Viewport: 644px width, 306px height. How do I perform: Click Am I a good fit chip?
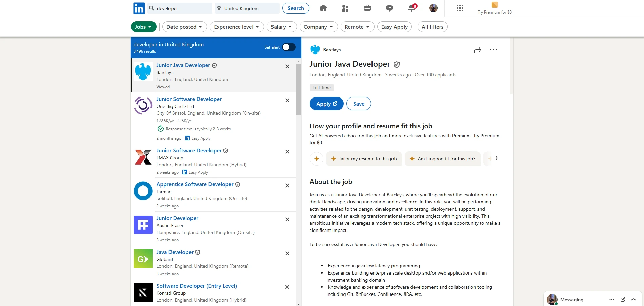tap(443, 159)
